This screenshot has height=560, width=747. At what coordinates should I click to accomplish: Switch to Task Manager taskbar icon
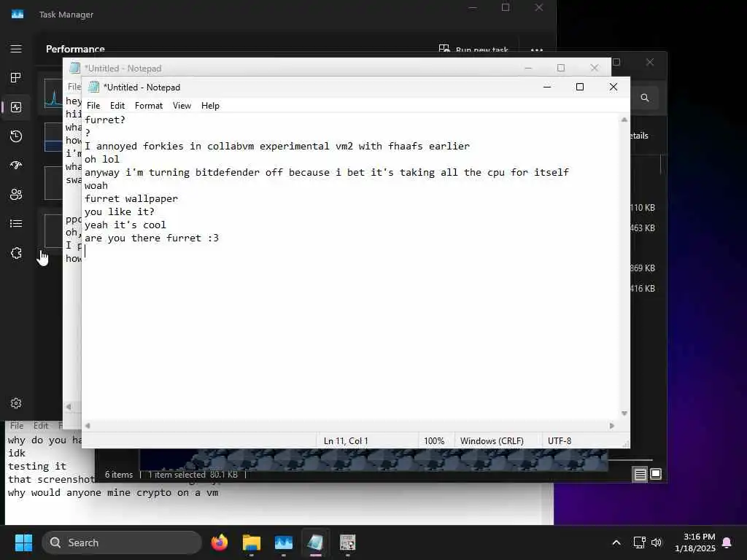284,542
